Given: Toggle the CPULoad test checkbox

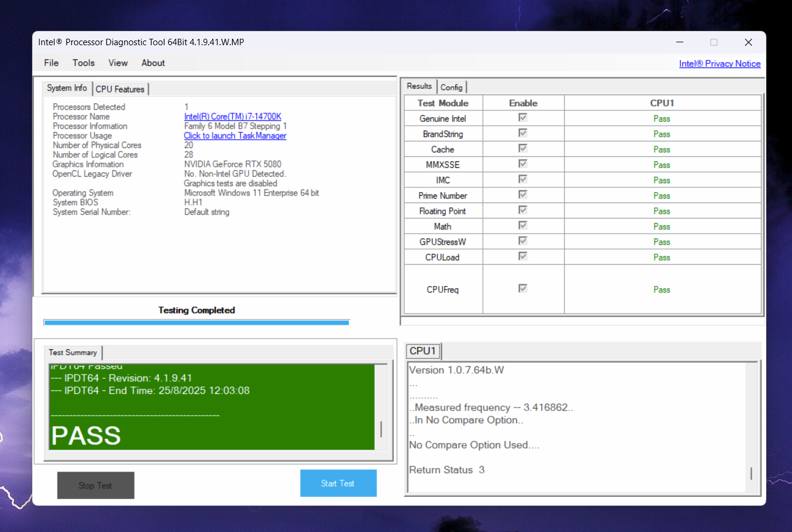Looking at the screenshot, I should click(x=523, y=256).
